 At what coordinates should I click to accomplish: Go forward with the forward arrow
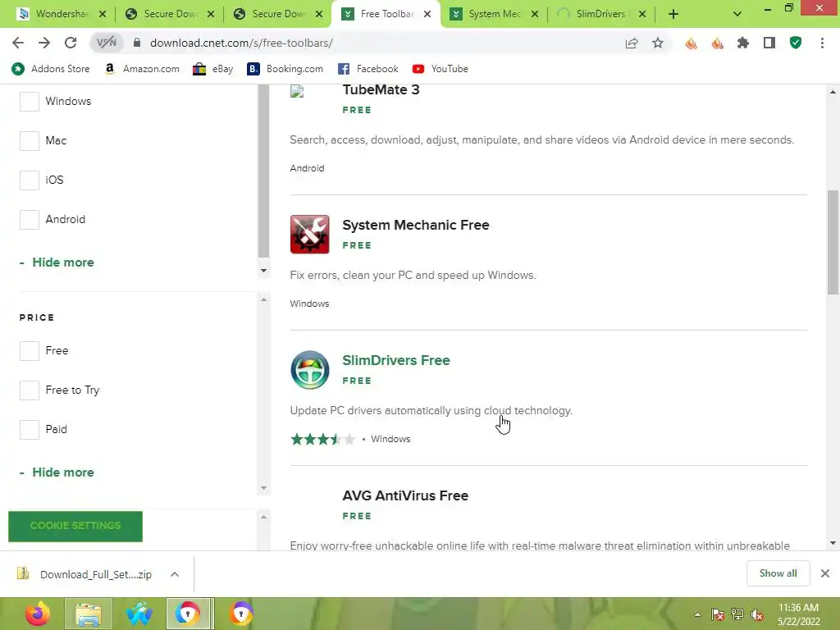pos(44,43)
